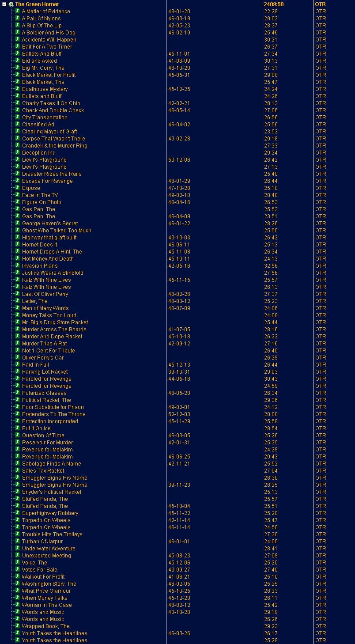Select Disaster Rides the Rails
355x644 pixels.
point(52,174)
